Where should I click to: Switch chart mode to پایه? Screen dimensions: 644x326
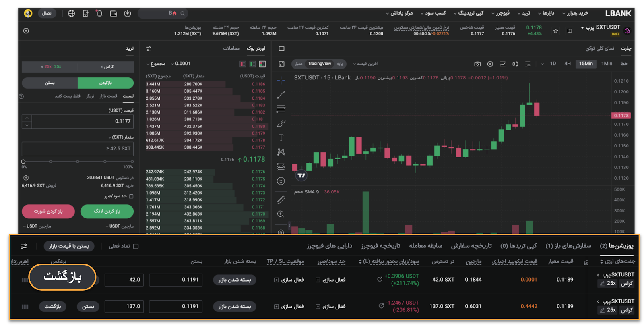tap(340, 64)
